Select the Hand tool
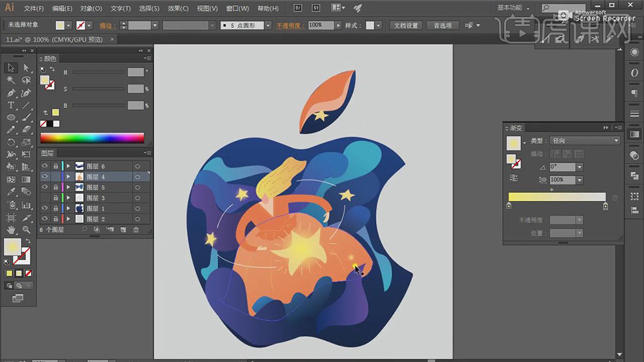This screenshot has width=644, height=362. (10, 229)
